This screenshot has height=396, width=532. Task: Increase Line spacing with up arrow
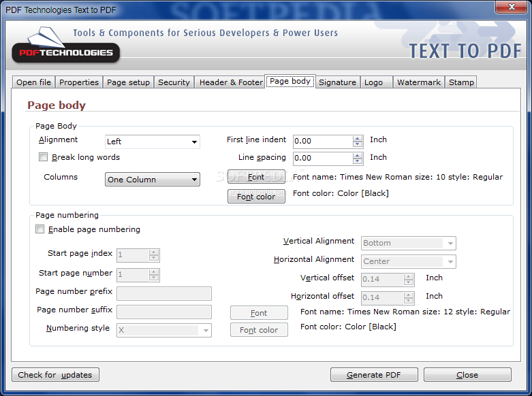pyautogui.click(x=357, y=155)
